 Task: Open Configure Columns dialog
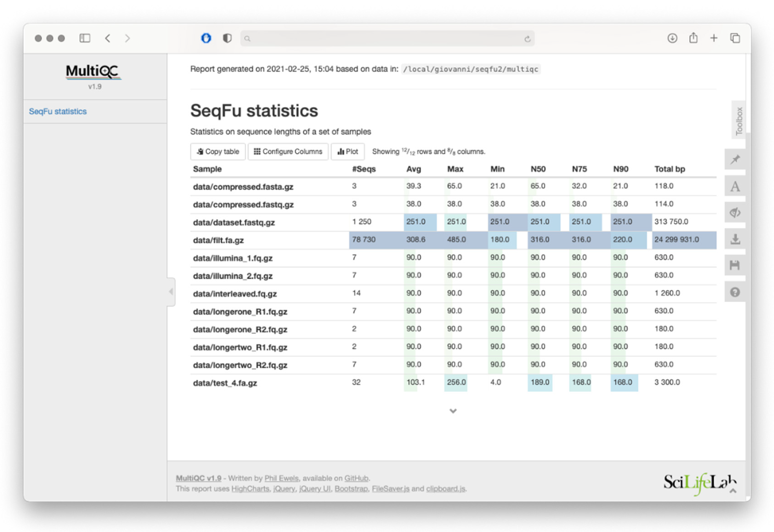coord(288,151)
